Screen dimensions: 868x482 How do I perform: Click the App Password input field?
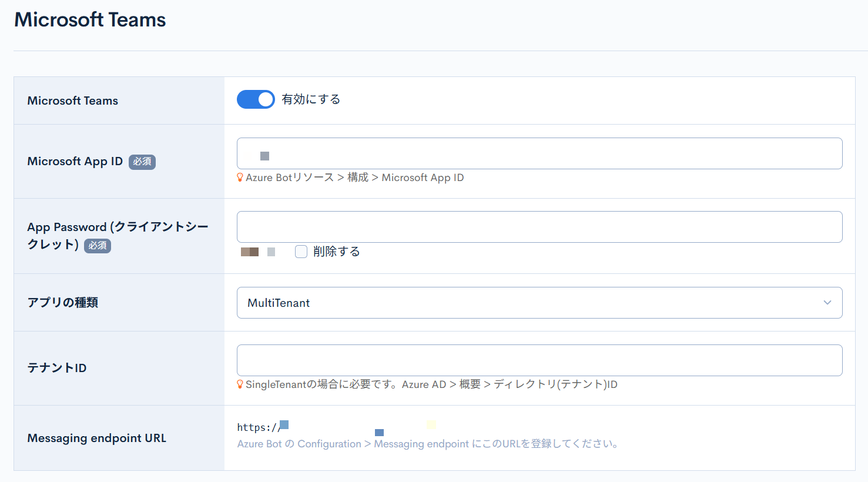pyautogui.click(x=539, y=227)
